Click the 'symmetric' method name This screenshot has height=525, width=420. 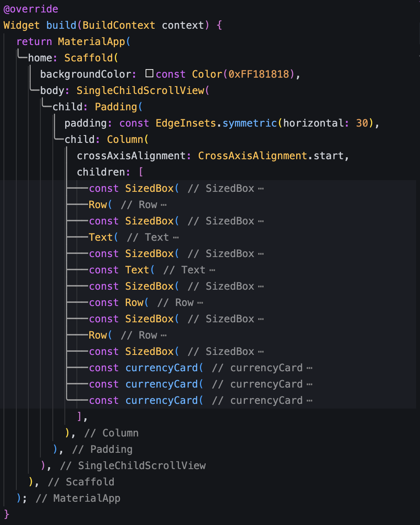pyautogui.click(x=250, y=123)
